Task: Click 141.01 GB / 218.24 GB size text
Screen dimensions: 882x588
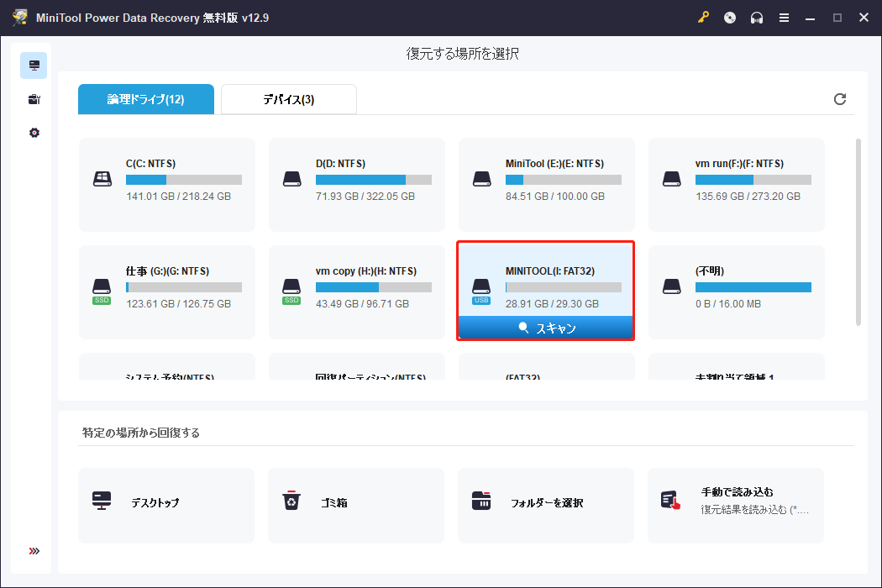Action: pyautogui.click(x=178, y=197)
